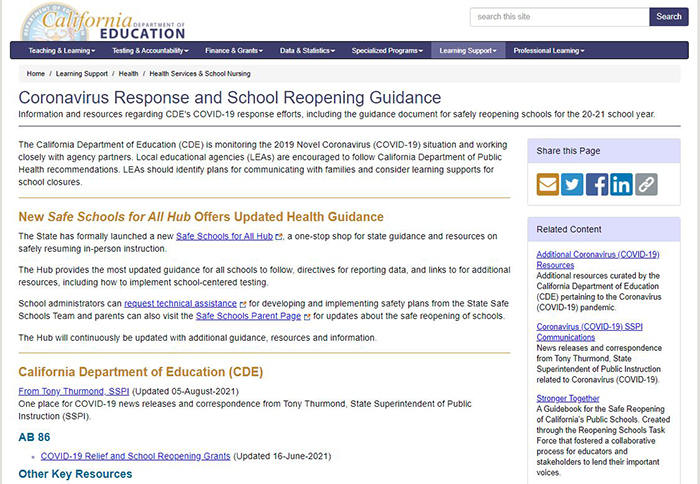Share page on Twitter

tap(572, 184)
